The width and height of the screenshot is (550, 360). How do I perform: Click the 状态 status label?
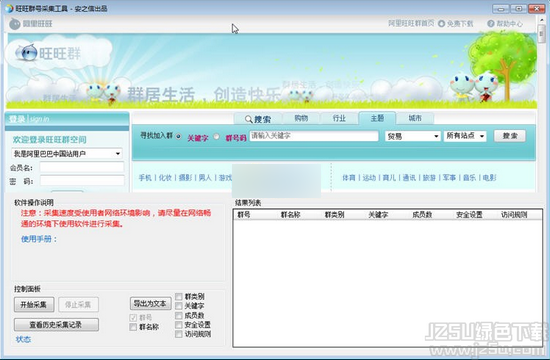pos(23,339)
